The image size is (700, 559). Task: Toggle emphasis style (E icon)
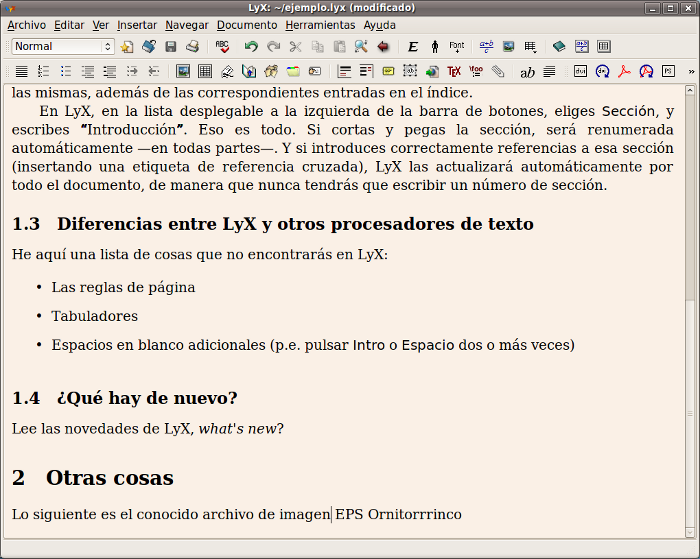413,46
